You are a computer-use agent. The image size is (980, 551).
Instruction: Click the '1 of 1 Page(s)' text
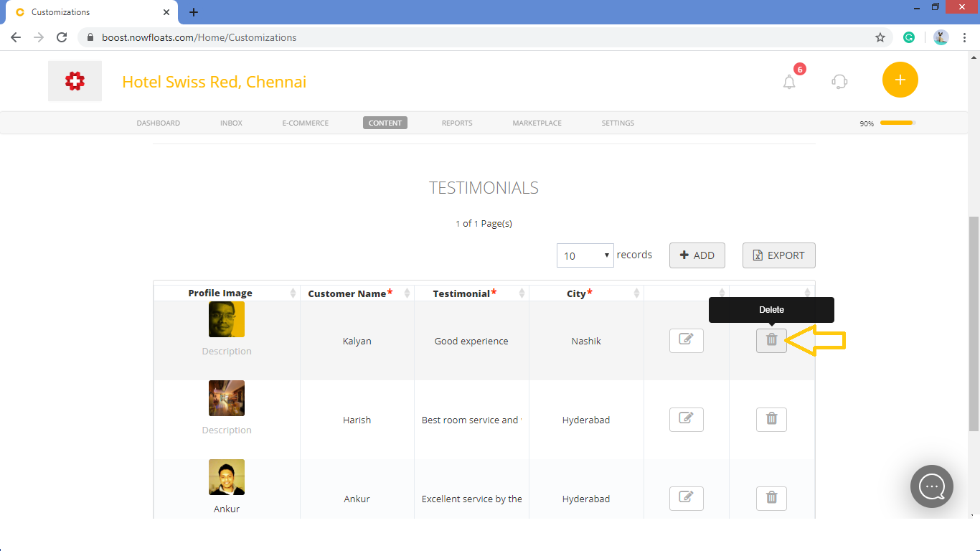(x=484, y=223)
